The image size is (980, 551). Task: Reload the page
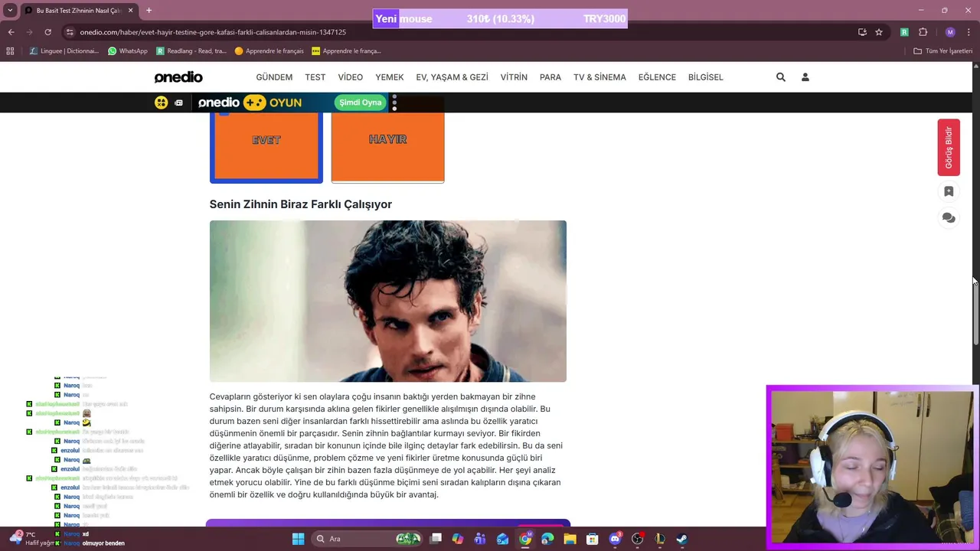pyautogui.click(x=47, y=32)
